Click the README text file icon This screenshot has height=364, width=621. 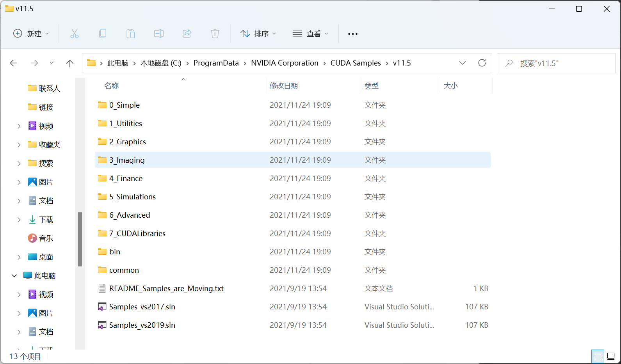click(x=102, y=288)
